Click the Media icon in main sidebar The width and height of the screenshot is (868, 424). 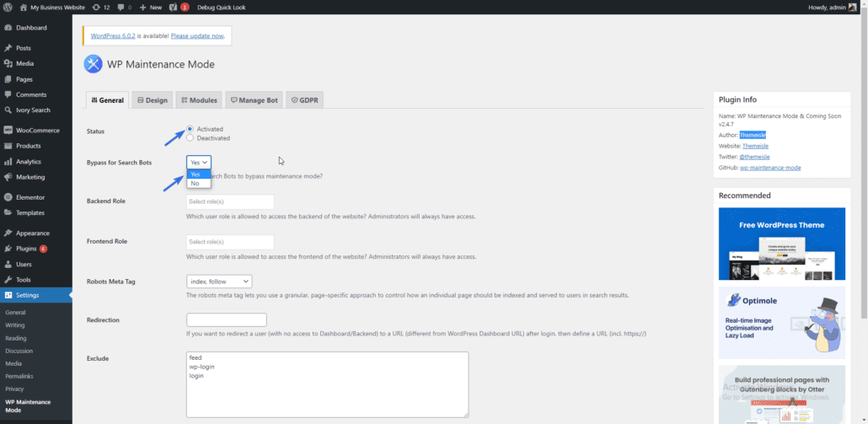pyautogui.click(x=8, y=64)
